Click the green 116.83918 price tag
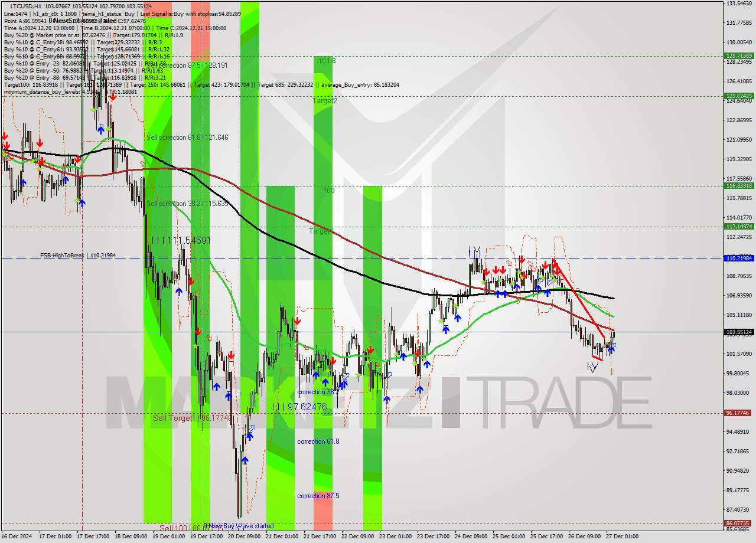The height and width of the screenshot is (543, 756). coord(738,185)
